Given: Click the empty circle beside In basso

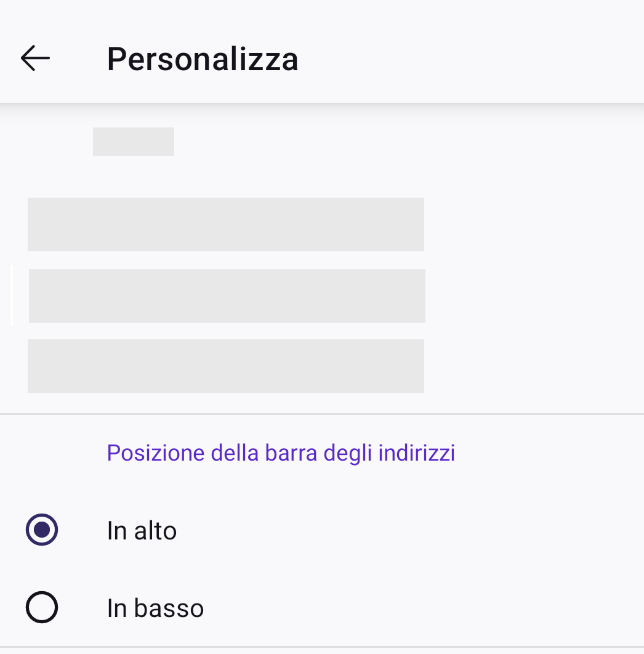Looking at the screenshot, I should (x=42, y=608).
